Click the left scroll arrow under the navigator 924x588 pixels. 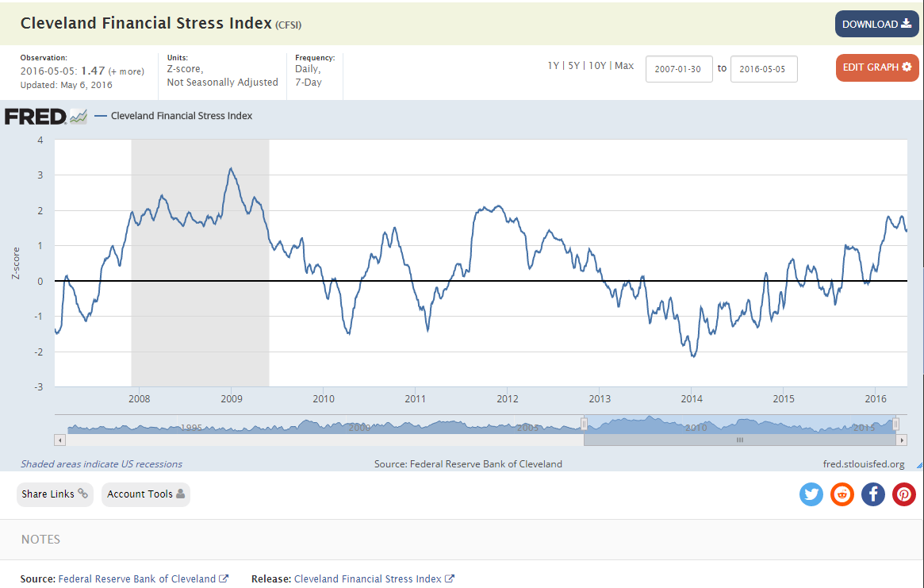coord(59,440)
